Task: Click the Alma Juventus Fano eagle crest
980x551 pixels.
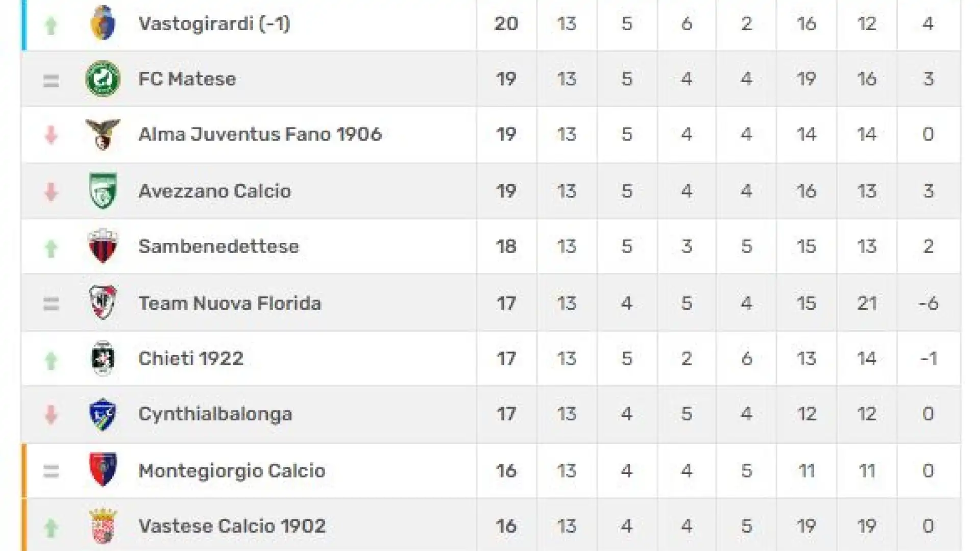Action: pos(103,134)
